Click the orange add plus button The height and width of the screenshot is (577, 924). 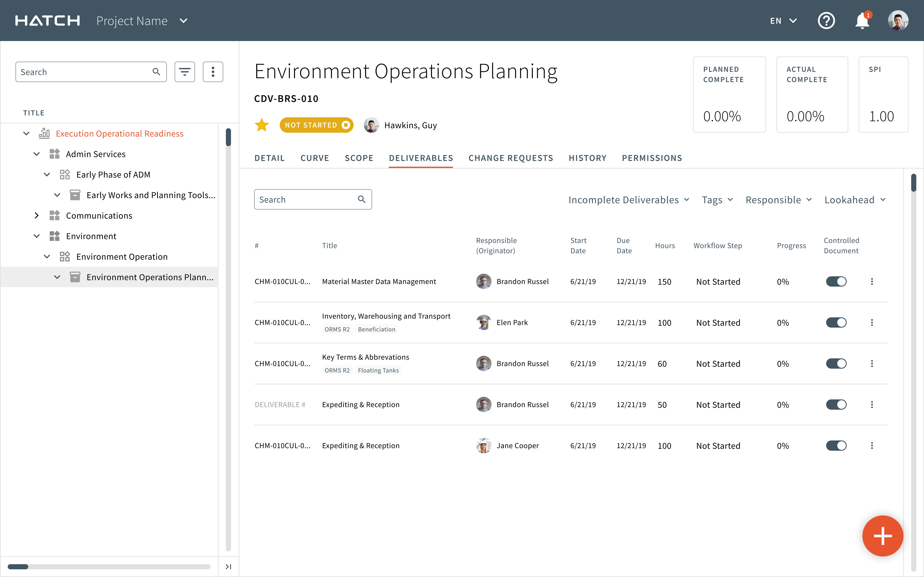point(882,536)
